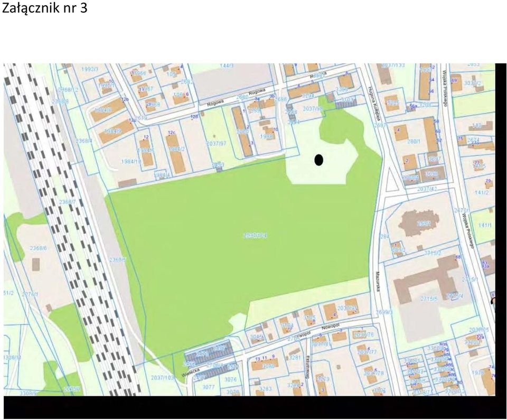
Task: Click parcel label 2037/81
Action: coord(321,344)
